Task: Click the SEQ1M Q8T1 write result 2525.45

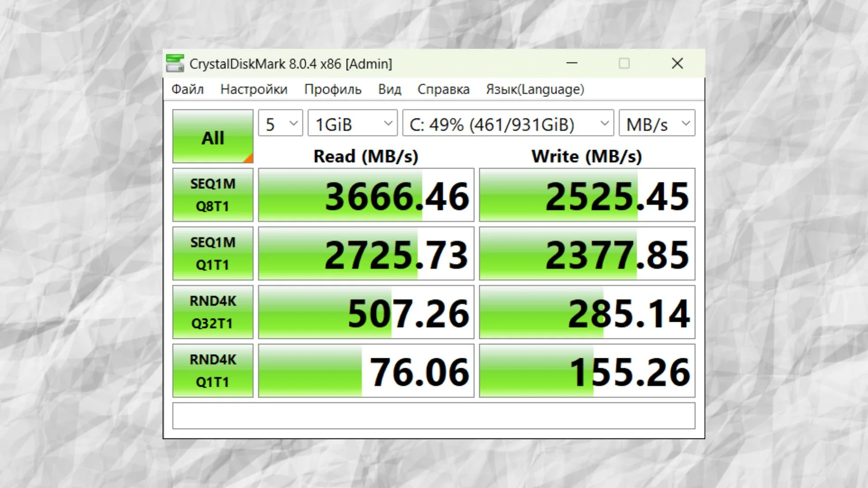Action: (587, 195)
